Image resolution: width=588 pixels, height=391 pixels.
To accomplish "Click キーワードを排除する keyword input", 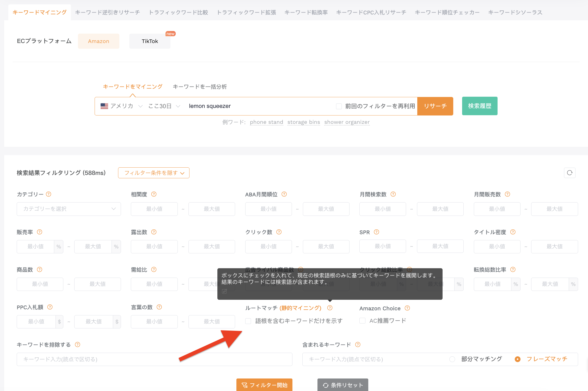I will [x=155, y=359].
